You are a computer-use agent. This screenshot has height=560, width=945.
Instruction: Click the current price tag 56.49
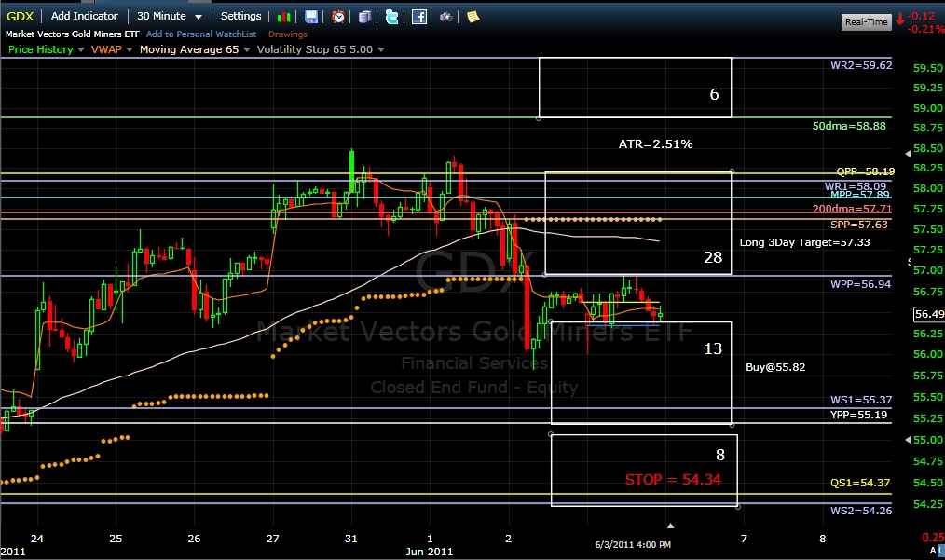coord(929,314)
